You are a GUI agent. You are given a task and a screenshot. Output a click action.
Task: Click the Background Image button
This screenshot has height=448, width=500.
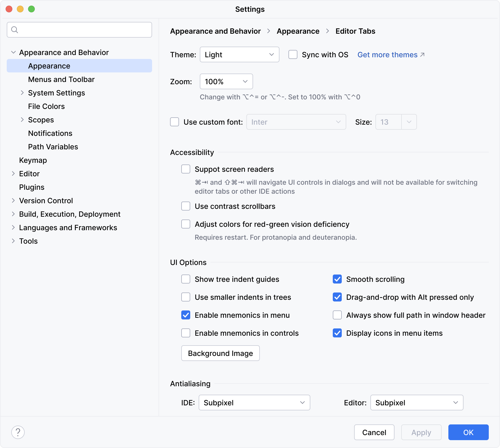point(220,353)
